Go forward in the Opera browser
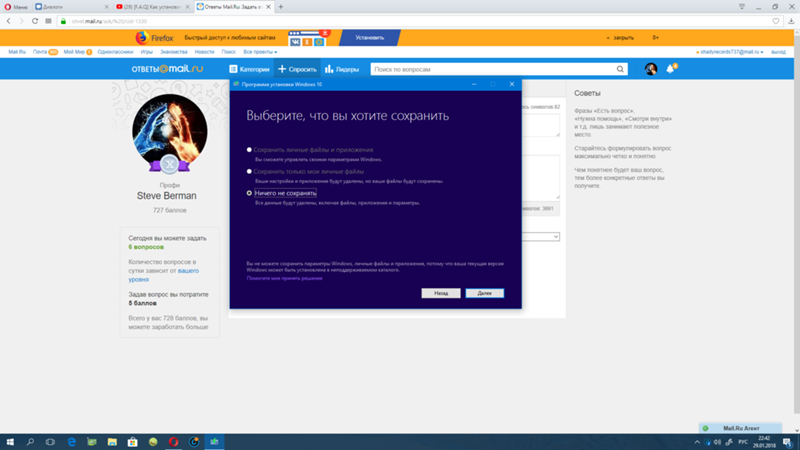Image resolution: width=800 pixels, height=450 pixels. [x=21, y=21]
